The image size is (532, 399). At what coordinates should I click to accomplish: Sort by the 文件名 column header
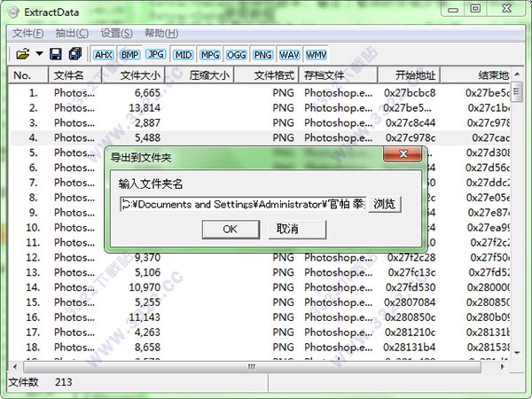click(75, 75)
